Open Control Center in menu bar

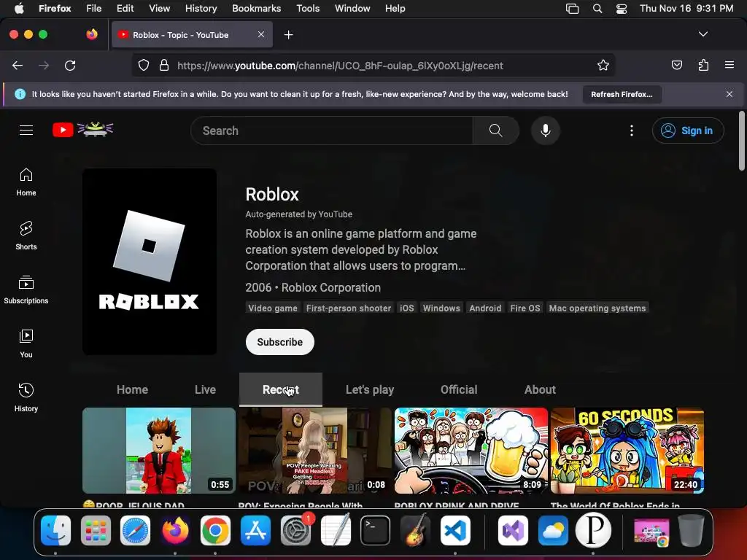622,9
